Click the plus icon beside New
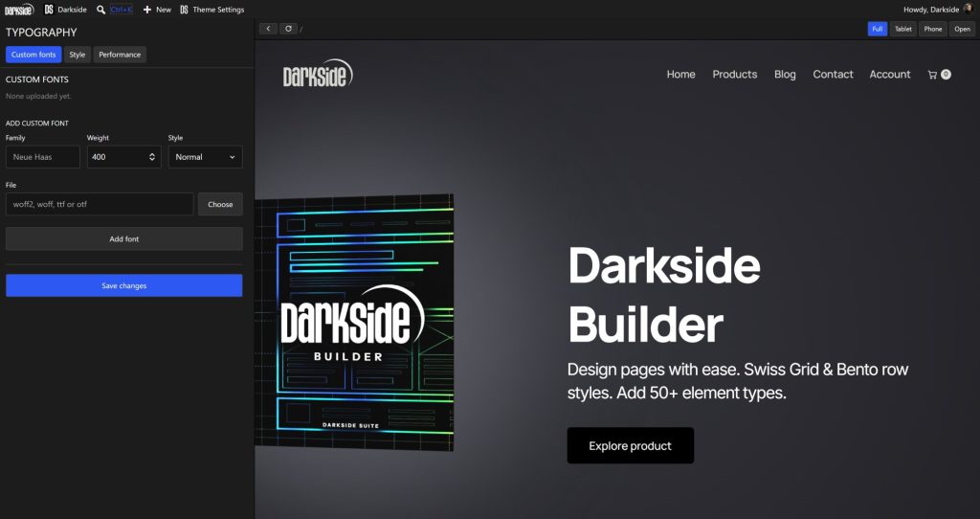The image size is (980, 519). (x=146, y=10)
